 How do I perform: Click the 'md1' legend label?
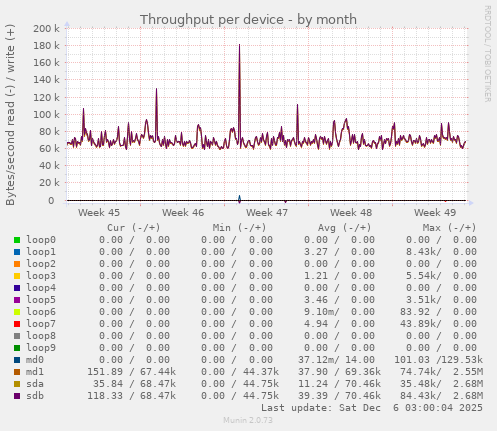(x=35, y=372)
